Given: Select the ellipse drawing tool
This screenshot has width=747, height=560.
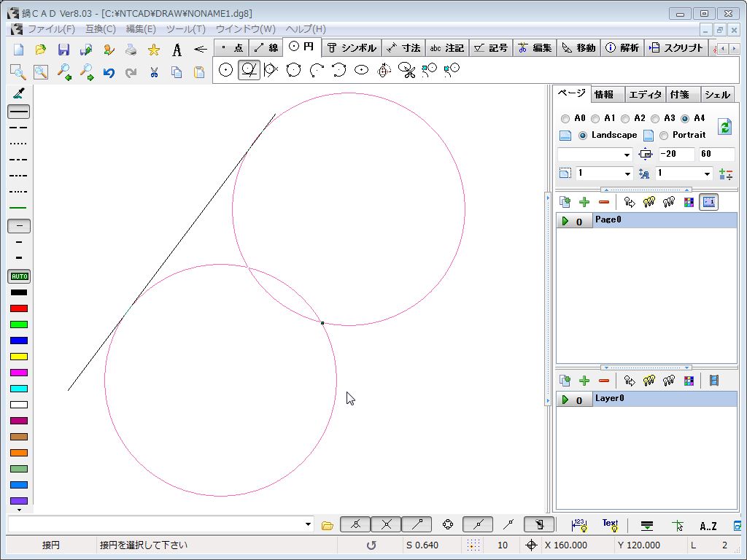Looking at the screenshot, I should point(362,70).
